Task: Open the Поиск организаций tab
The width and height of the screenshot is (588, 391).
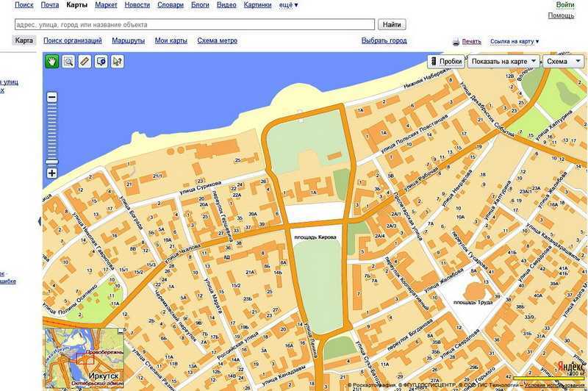Action: (x=72, y=40)
